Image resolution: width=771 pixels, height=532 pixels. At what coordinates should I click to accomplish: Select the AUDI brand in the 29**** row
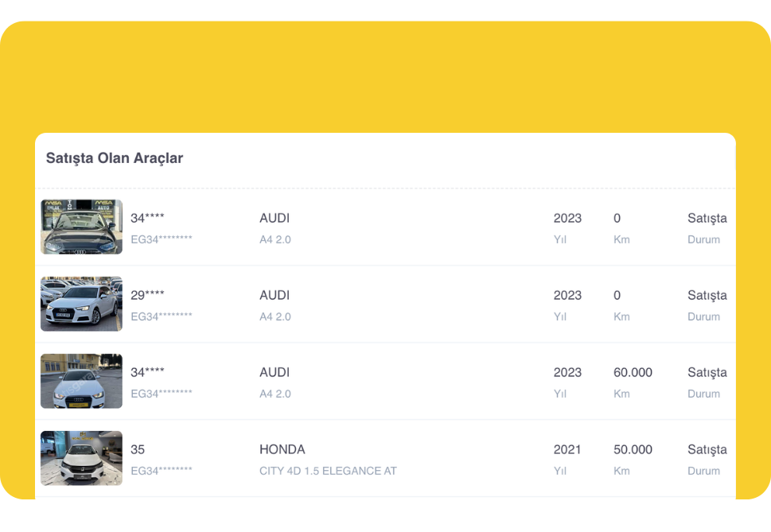[x=275, y=295]
